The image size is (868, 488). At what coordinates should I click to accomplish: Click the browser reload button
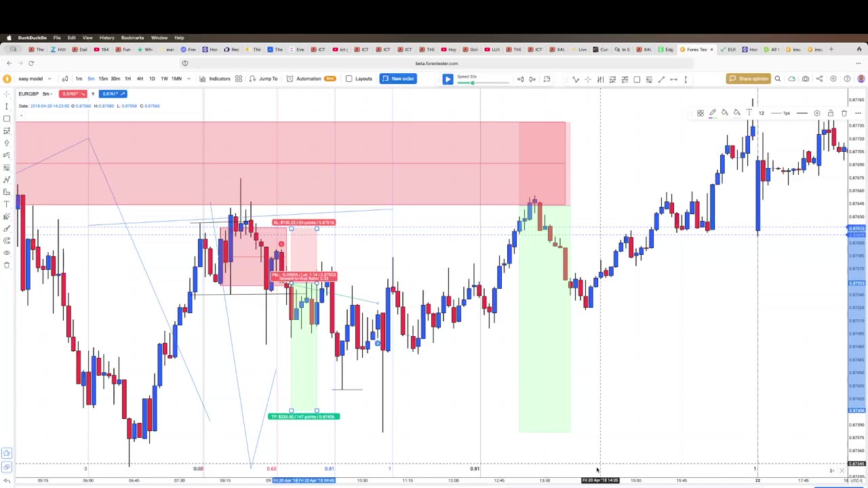(31, 63)
